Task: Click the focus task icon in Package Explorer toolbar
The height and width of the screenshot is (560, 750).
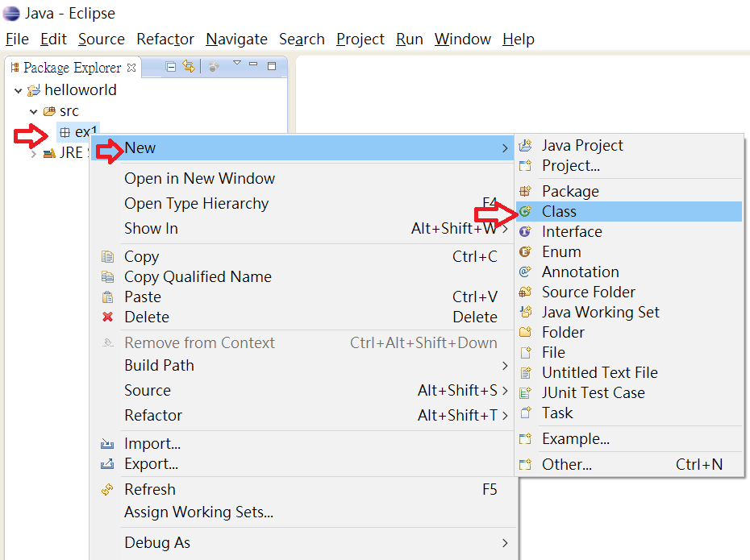Action: pos(214,67)
